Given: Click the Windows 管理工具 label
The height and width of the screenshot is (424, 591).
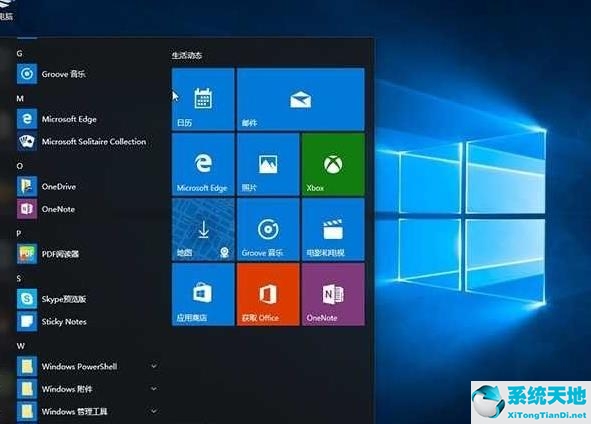Looking at the screenshot, I should (75, 412).
